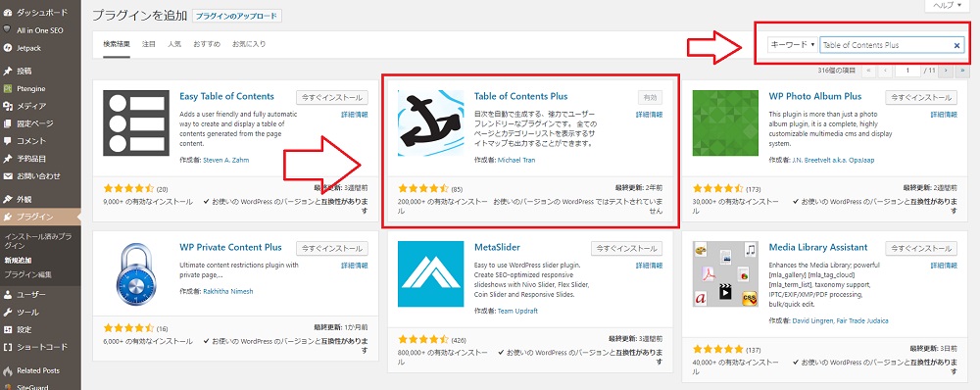
Task: Click the Easy Table of Contents title
Action: click(x=227, y=96)
